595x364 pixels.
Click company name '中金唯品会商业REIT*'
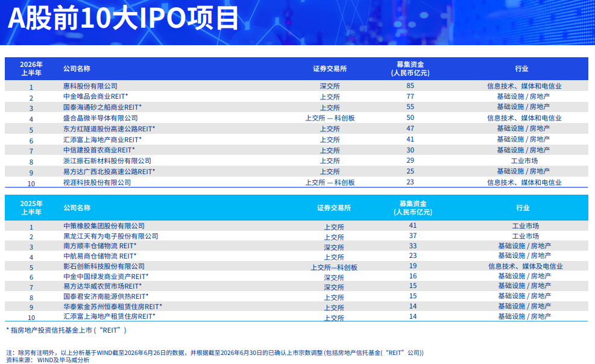pyautogui.click(x=96, y=96)
